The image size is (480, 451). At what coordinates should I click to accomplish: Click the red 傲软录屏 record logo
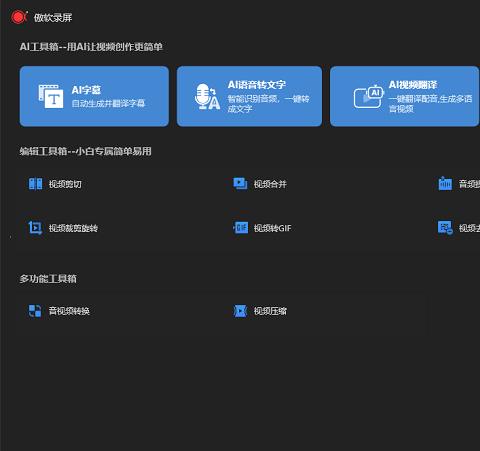(19, 17)
